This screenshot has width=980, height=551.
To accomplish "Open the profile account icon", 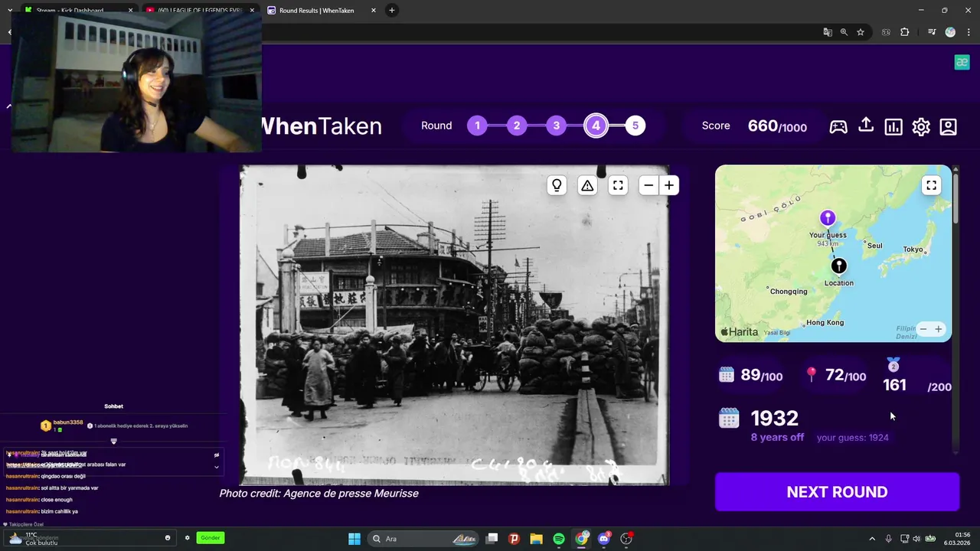I will click(949, 126).
